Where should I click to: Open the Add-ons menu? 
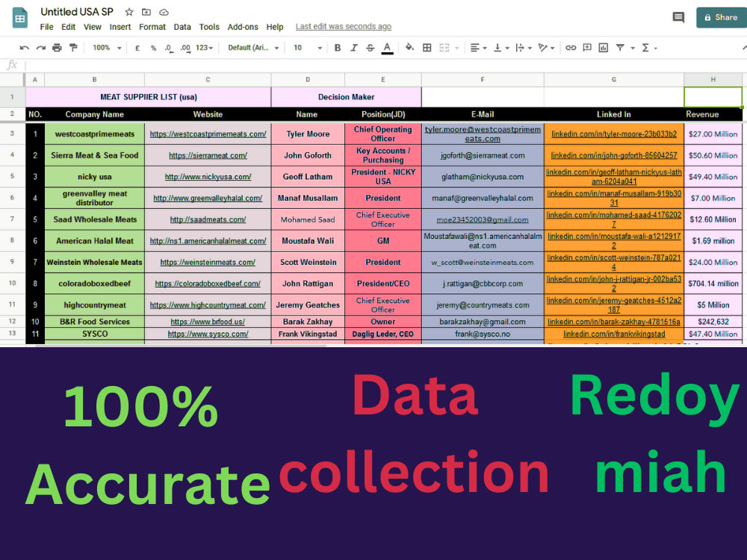[243, 27]
